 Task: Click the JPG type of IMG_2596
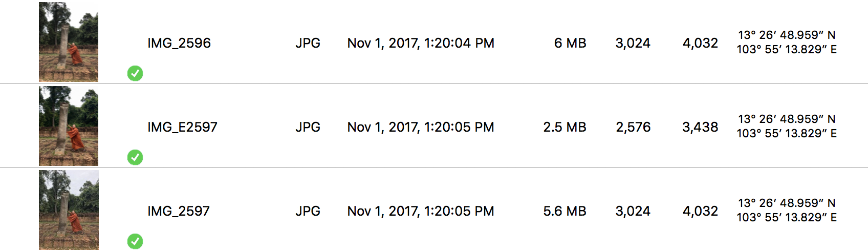(x=308, y=43)
